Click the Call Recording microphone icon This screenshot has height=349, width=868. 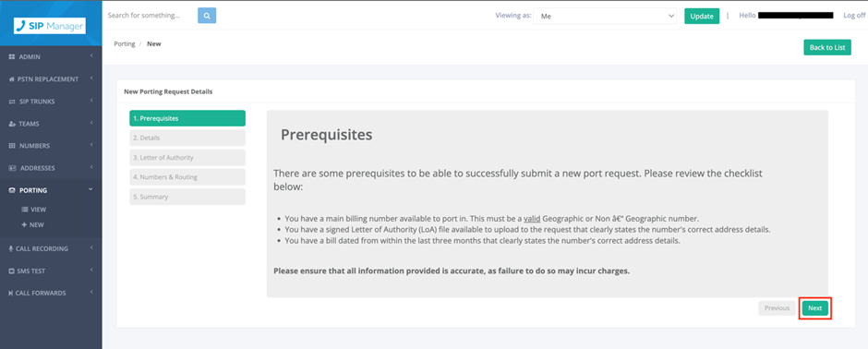pos(11,249)
